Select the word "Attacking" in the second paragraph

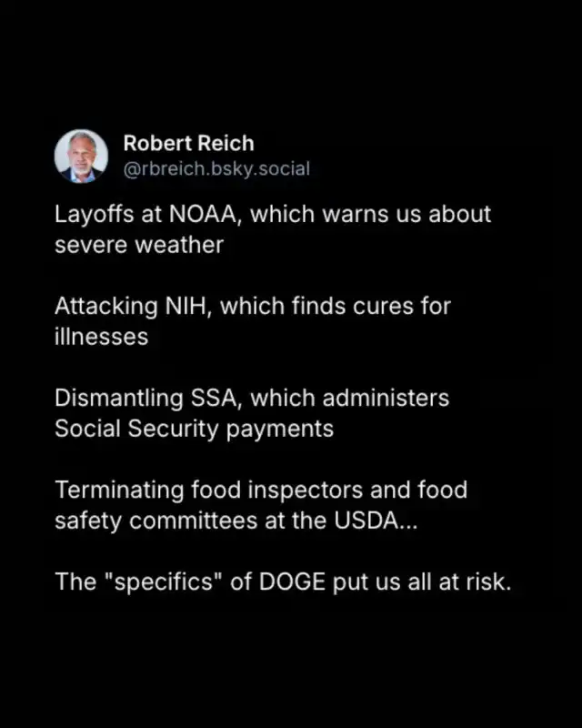106,307
